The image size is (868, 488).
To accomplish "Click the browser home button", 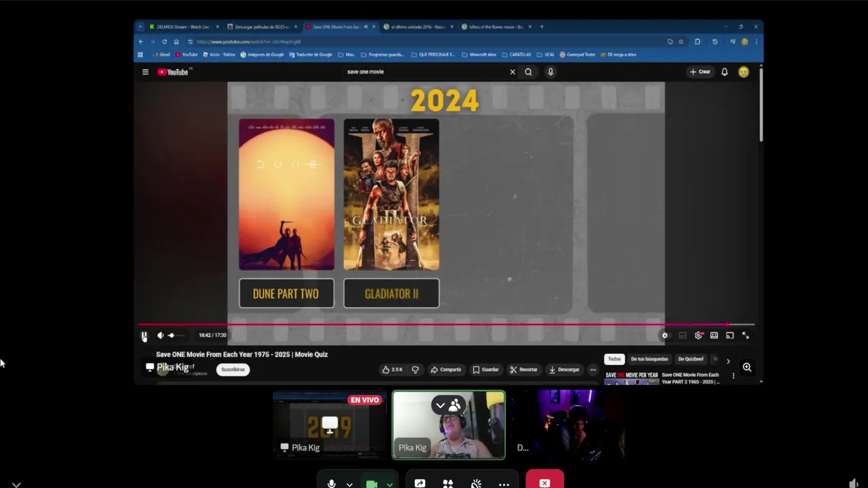I will tap(176, 41).
